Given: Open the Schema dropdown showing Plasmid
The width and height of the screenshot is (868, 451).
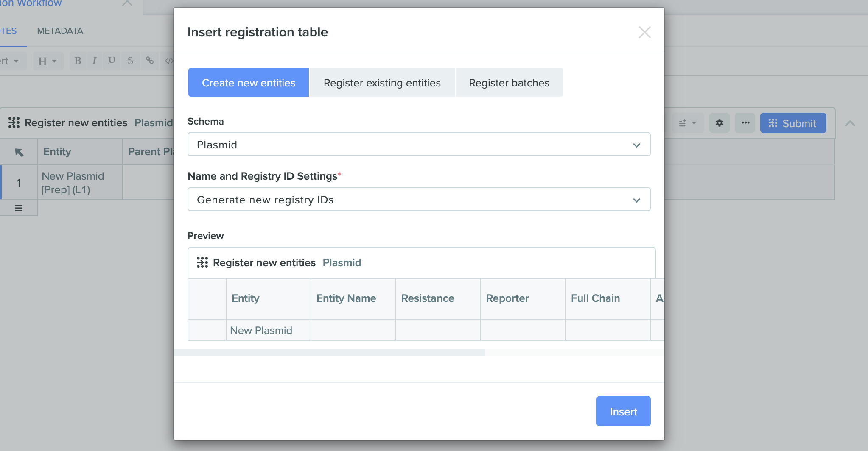Looking at the screenshot, I should click(419, 145).
